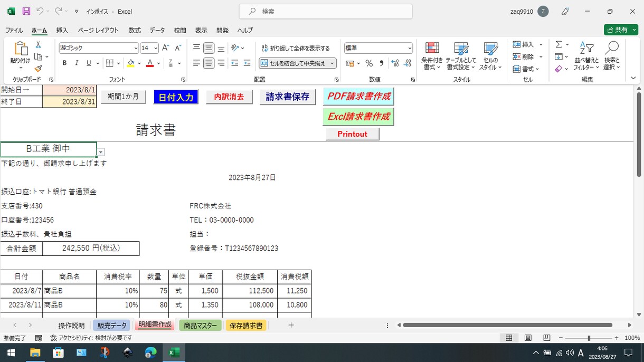Open the fill color dropdown arrow

click(x=139, y=63)
